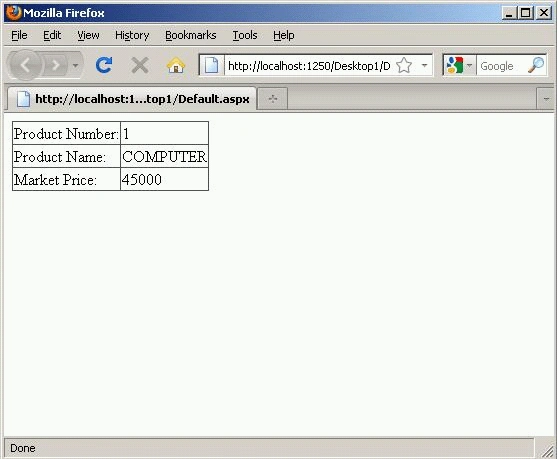Open the History menu
Image resolution: width=557 pixels, height=459 pixels.
pos(132,35)
